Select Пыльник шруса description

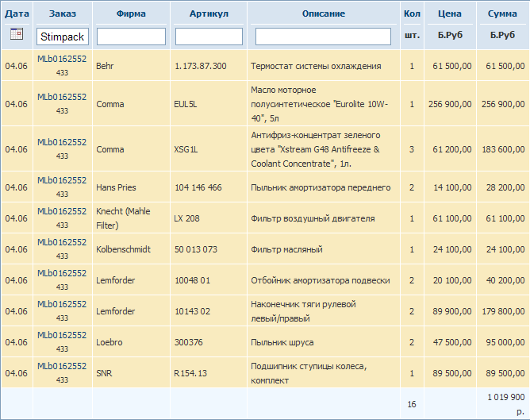[282, 342]
